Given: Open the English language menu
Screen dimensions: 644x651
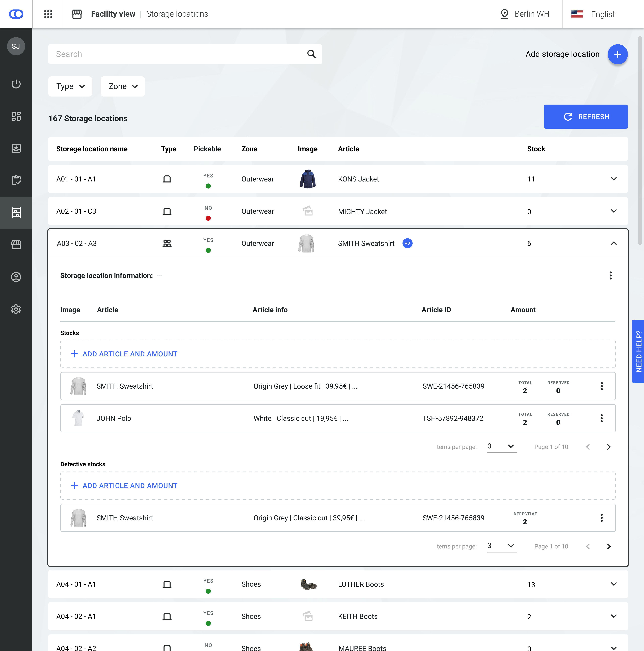Looking at the screenshot, I should 594,14.
